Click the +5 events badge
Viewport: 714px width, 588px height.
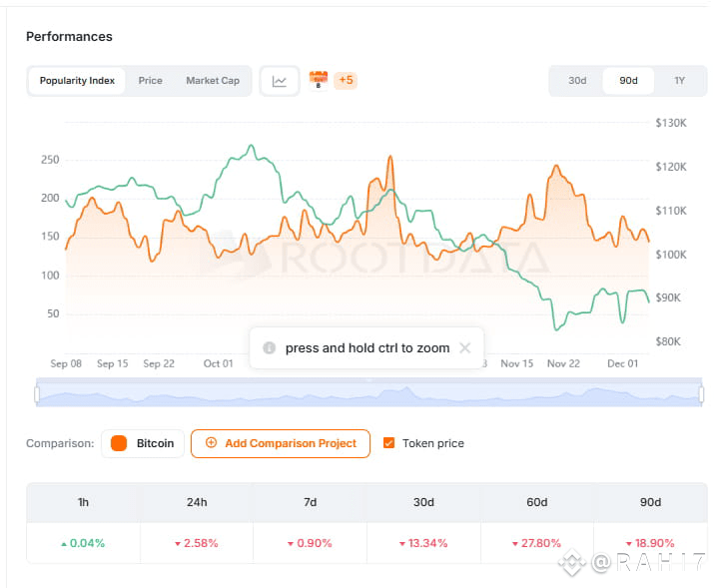tap(346, 80)
